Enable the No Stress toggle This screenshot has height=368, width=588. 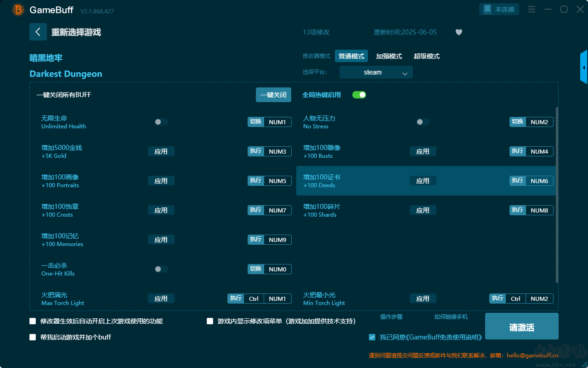(x=423, y=122)
